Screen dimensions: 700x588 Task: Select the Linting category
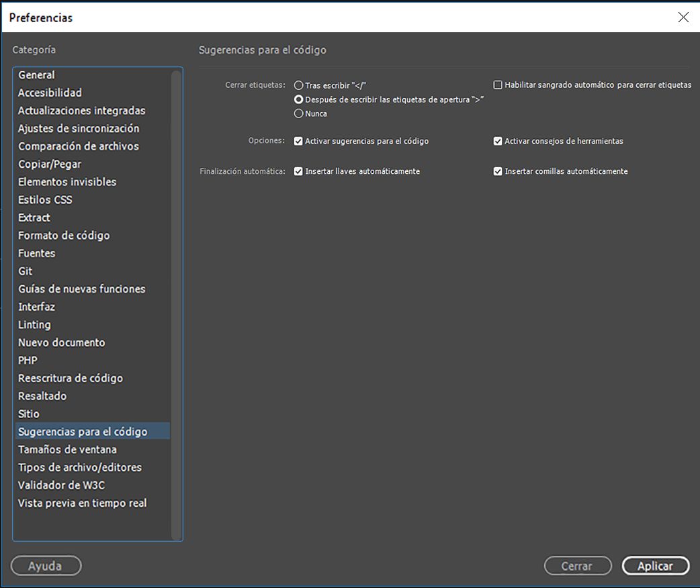pyautogui.click(x=34, y=325)
